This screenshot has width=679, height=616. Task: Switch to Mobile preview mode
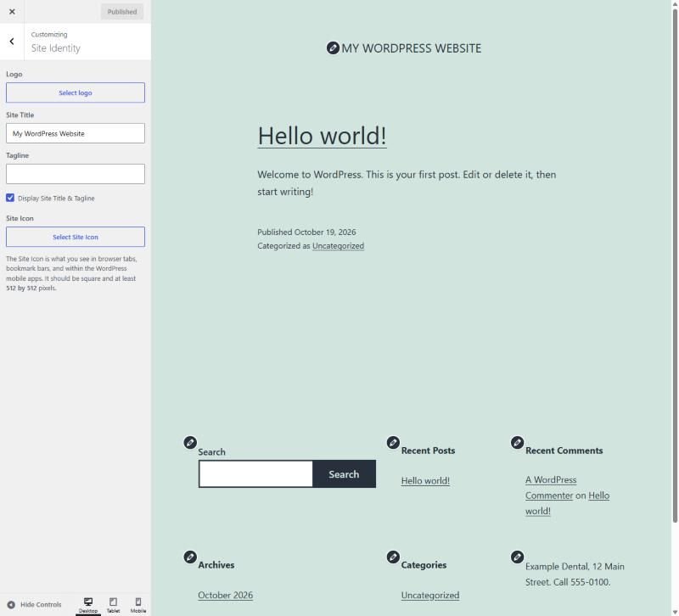(x=138, y=605)
